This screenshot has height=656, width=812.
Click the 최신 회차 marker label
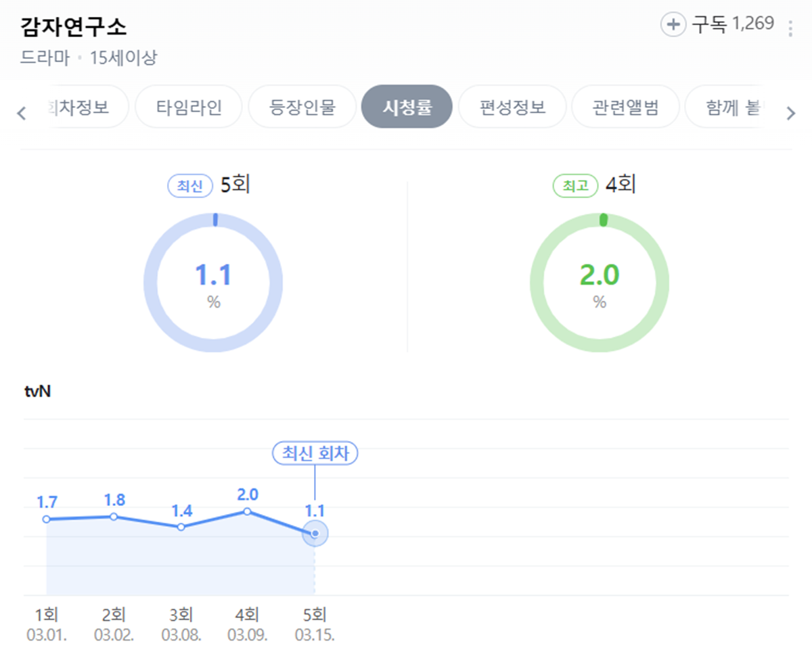coord(315,454)
